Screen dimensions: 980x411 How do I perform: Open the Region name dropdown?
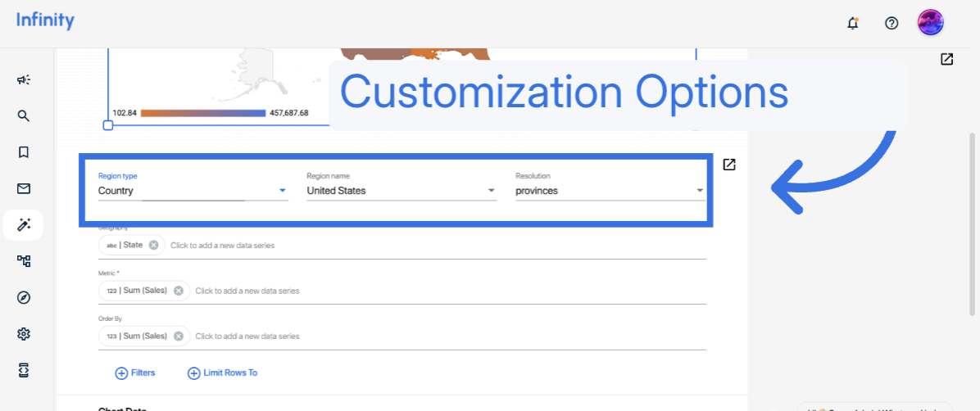click(401, 191)
